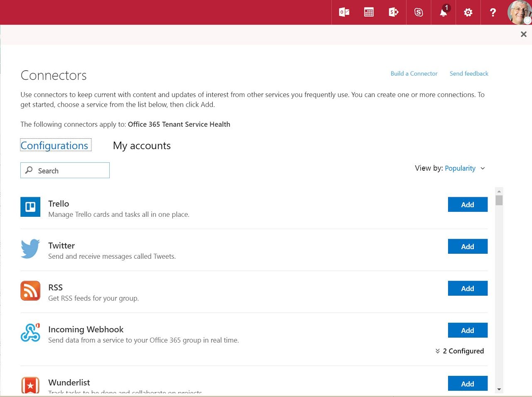Click the Incoming Webhook icon
The image size is (532, 397).
[x=30, y=332]
